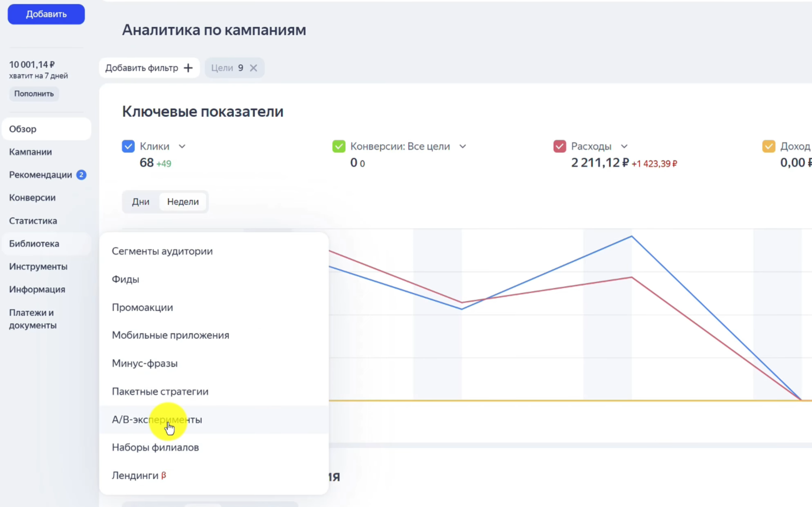The height and width of the screenshot is (507, 812).
Task: Click the blue clicks line peak on chart
Action: click(x=631, y=236)
